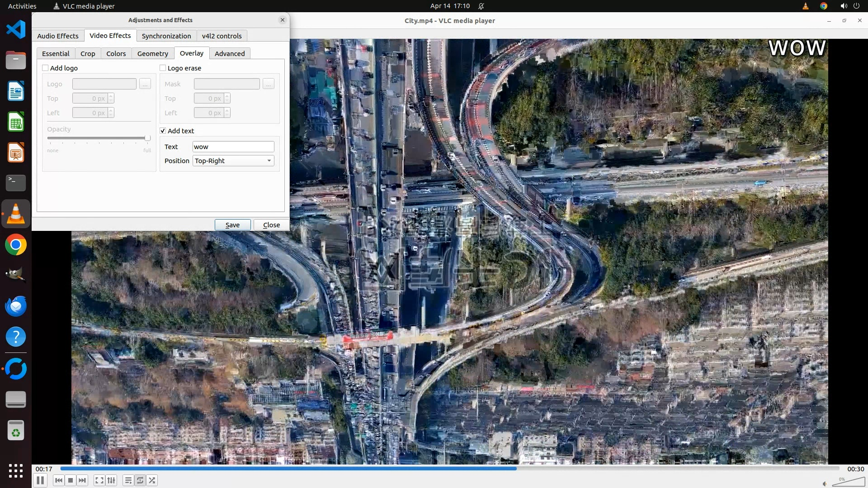The image size is (868, 488).
Task: Open the text Position dropdown
Action: click(x=233, y=161)
